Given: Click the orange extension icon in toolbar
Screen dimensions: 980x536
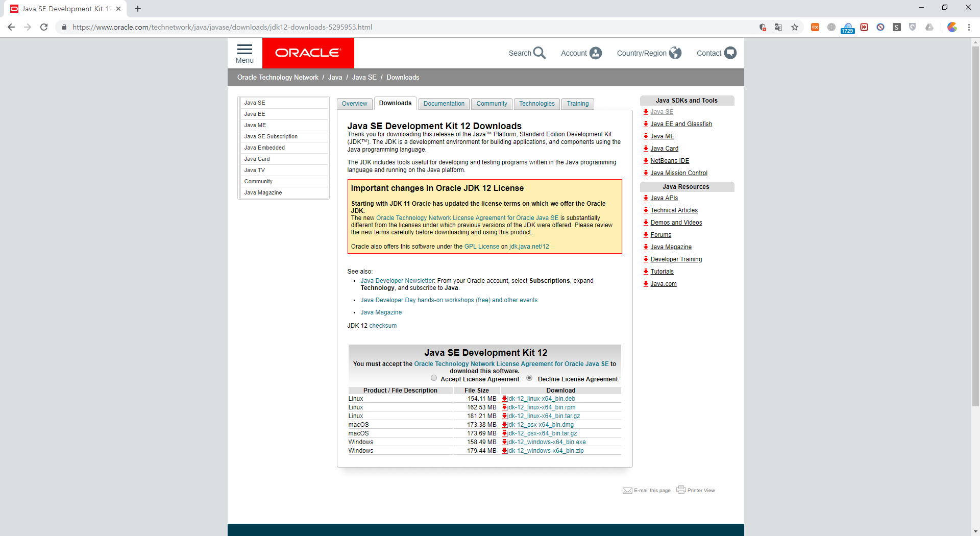Looking at the screenshot, I should click(815, 27).
